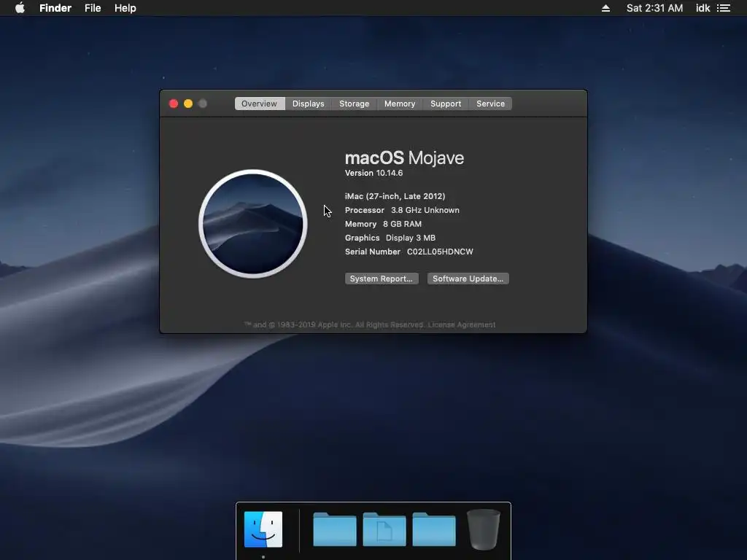
Task: Click the macOS Mojave circular logo
Action: pos(253,224)
